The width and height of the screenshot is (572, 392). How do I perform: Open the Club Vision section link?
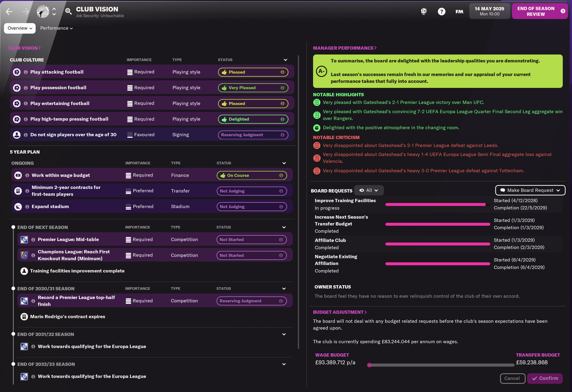[24, 48]
